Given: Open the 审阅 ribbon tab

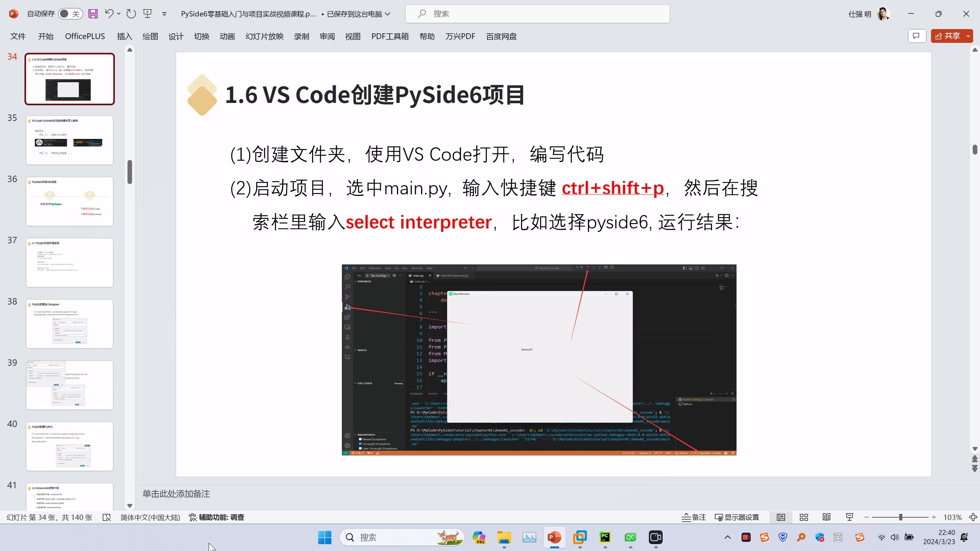Looking at the screenshot, I should (327, 36).
